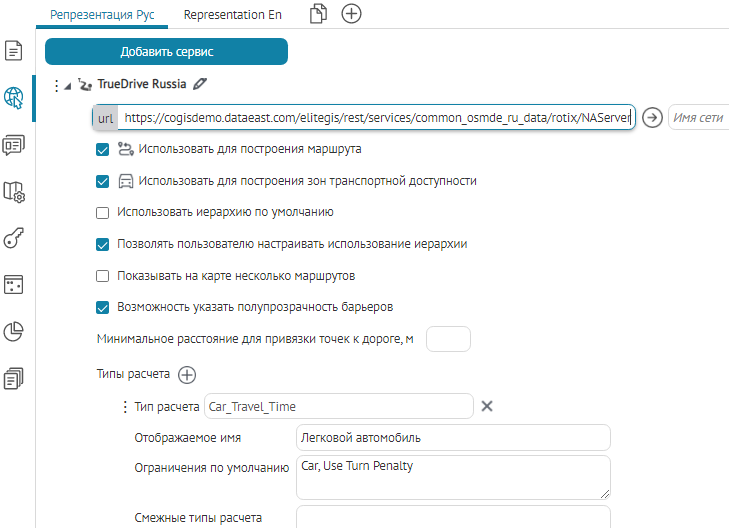Add a calculation type with plus icon
This screenshot has height=528, width=729.
(187, 375)
